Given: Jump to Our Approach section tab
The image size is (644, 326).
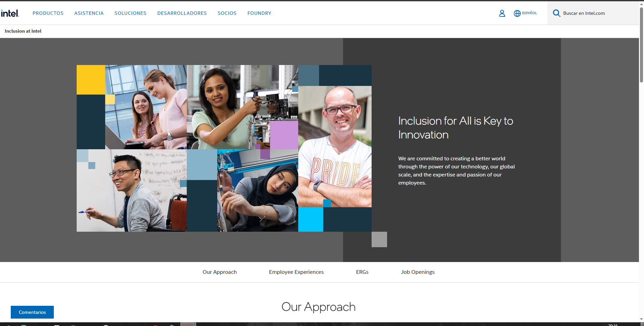Looking at the screenshot, I should click(220, 272).
